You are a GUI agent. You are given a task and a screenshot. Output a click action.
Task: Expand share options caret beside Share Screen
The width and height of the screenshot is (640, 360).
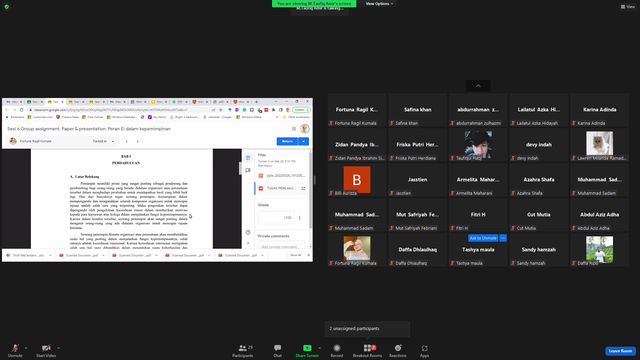[x=319, y=348]
